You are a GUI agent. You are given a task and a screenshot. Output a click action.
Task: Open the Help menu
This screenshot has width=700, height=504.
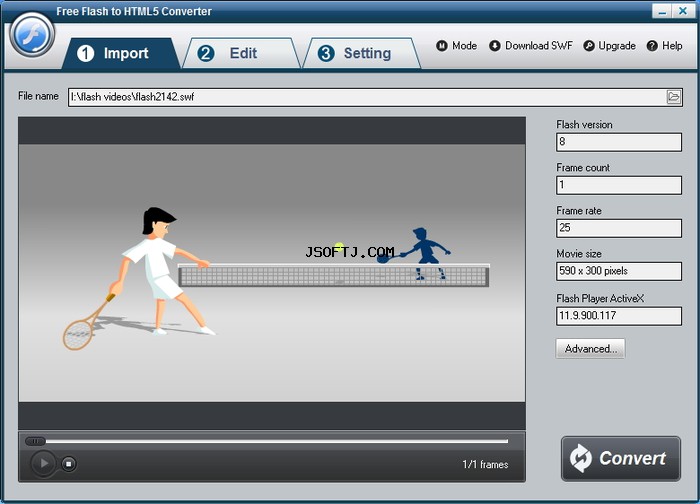(665, 46)
